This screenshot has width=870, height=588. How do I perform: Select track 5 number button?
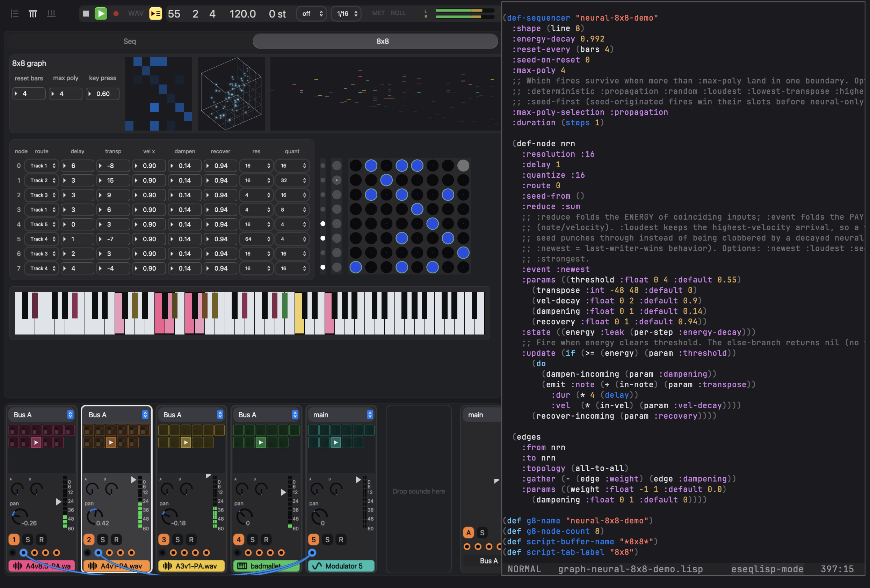click(x=313, y=539)
